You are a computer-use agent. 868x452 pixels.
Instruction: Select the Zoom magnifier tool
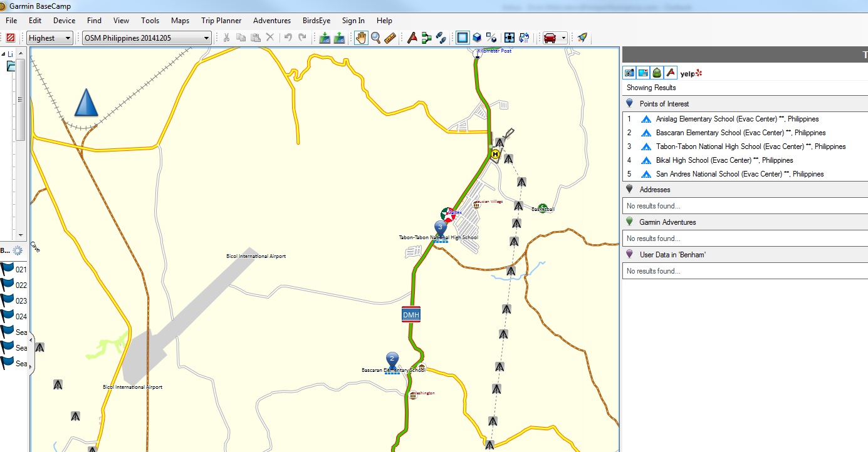pos(375,38)
